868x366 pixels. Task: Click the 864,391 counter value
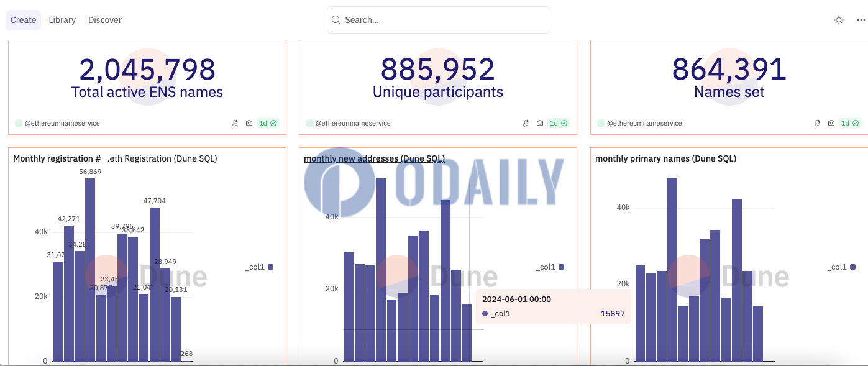(729, 69)
